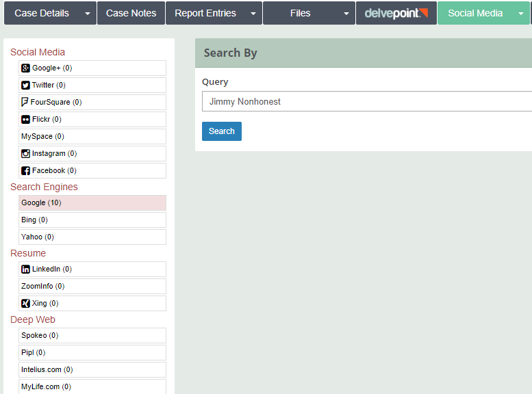
Task: Click the Twitter bird icon
Action: [25, 85]
